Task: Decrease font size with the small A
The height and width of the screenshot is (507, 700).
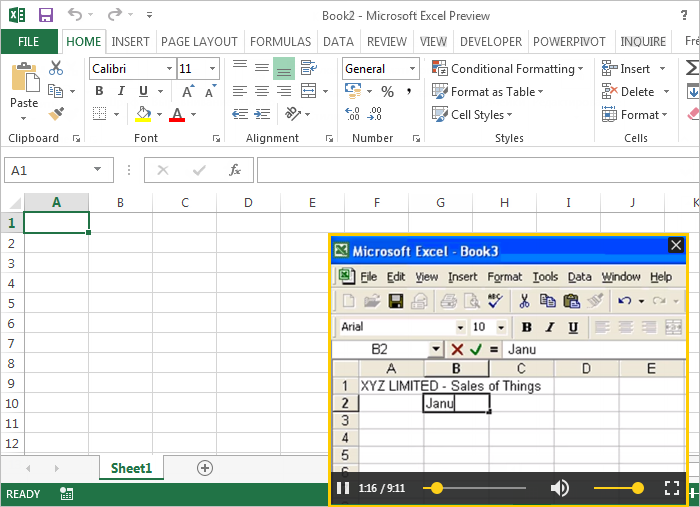Action: coord(210,91)
